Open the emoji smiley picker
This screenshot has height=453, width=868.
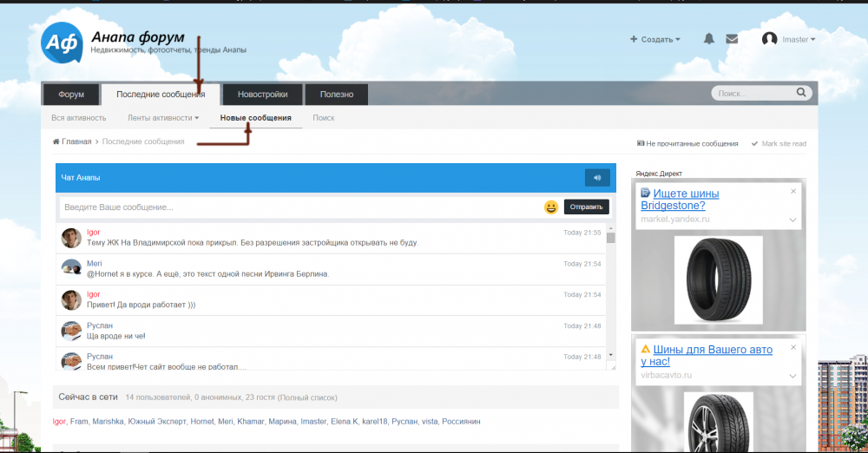coord(551,207)
